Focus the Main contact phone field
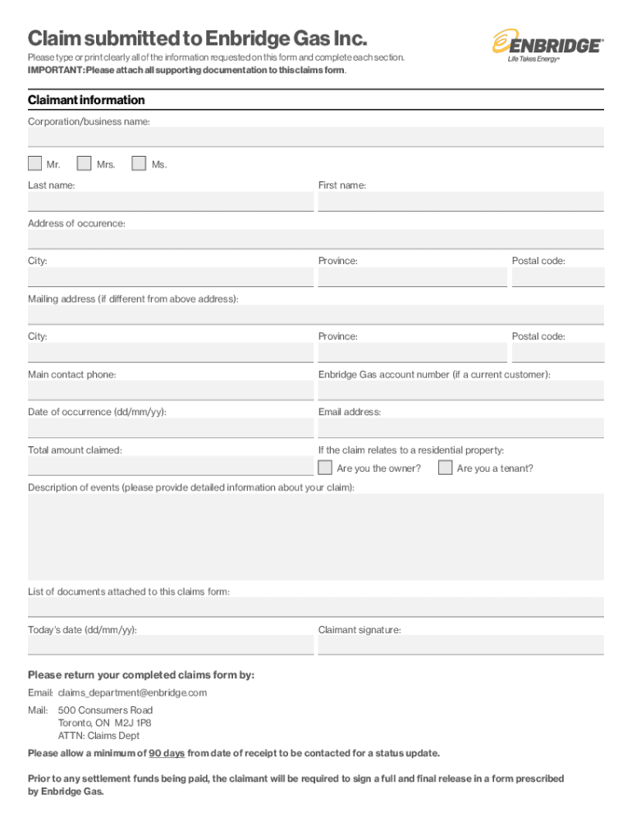 [x=170, y=390]
